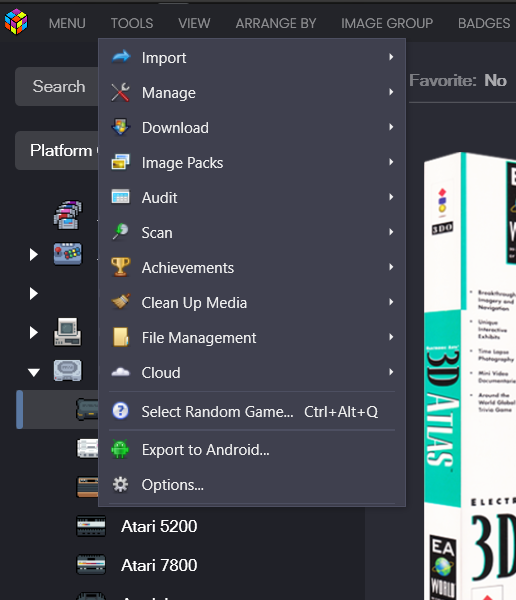The height and width of the screenshot is (600, 516).
Task: Open the Manage submenu
Action: (x=252, y=92)
